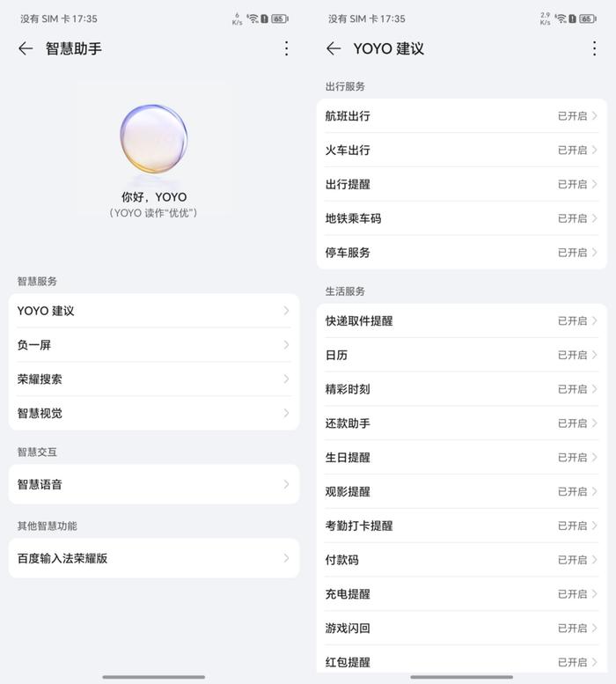Click battery icon in left status bar
The width and height of the screenshot is (616, 684).
(x=280, y=18)
